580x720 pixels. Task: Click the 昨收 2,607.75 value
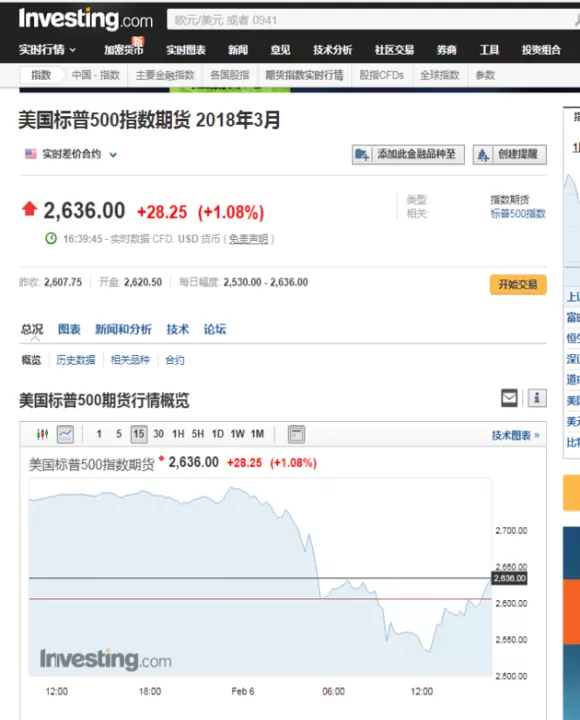point(63,282)
